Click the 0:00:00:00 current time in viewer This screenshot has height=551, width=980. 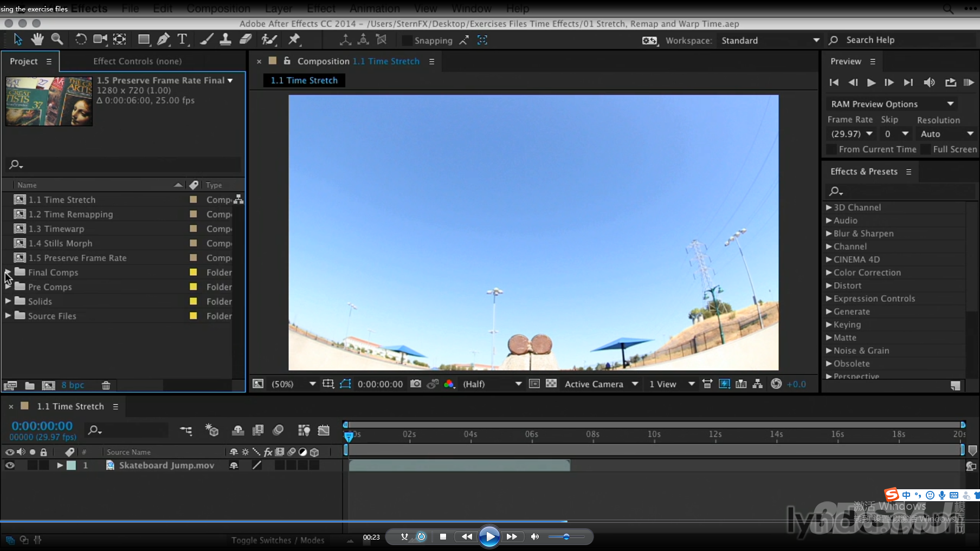(380, 384)
